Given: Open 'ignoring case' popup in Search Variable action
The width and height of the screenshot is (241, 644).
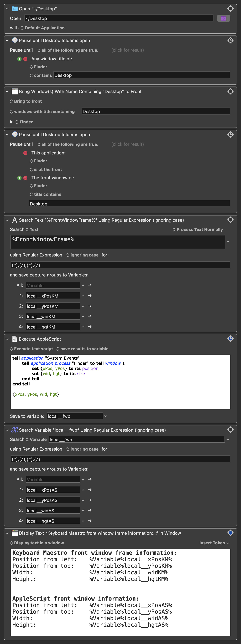Looking at the screenshot, I should (82, 449).
